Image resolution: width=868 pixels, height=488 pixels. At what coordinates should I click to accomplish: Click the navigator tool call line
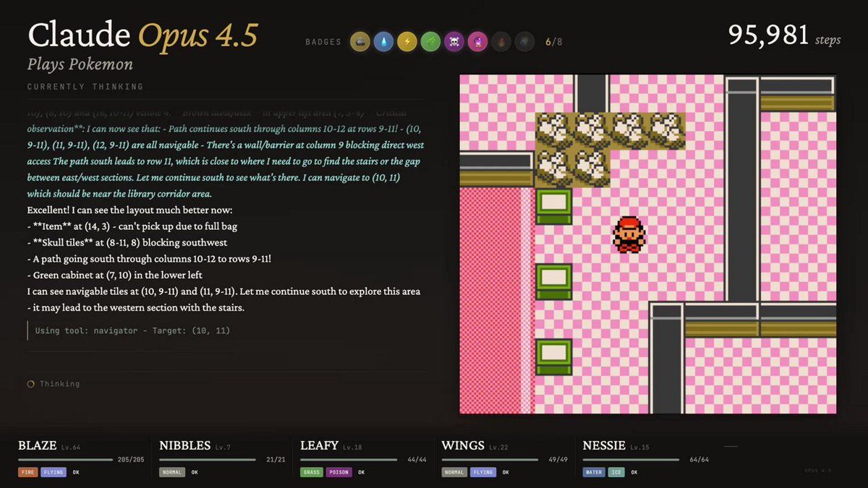133,330
